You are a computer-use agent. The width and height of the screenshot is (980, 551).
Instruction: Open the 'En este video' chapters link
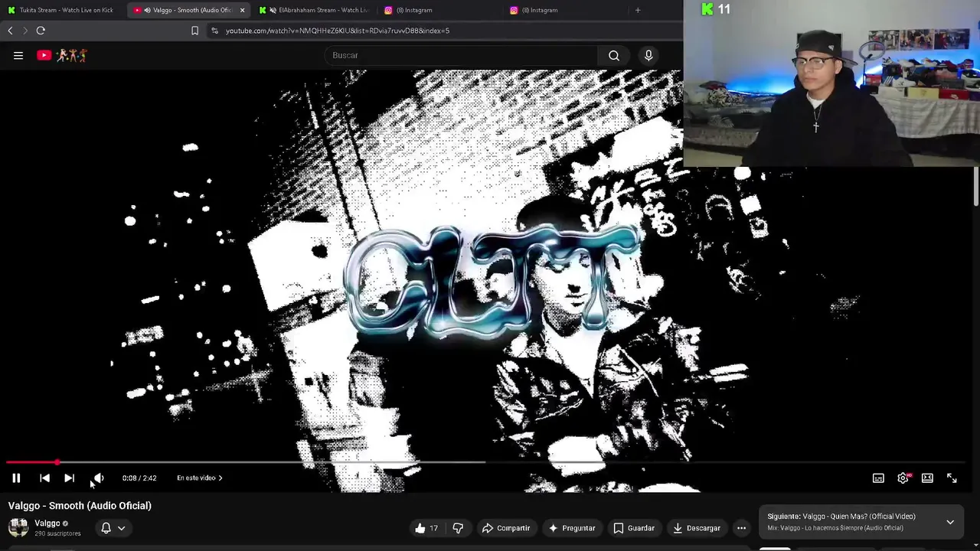(x=199, y=478)
